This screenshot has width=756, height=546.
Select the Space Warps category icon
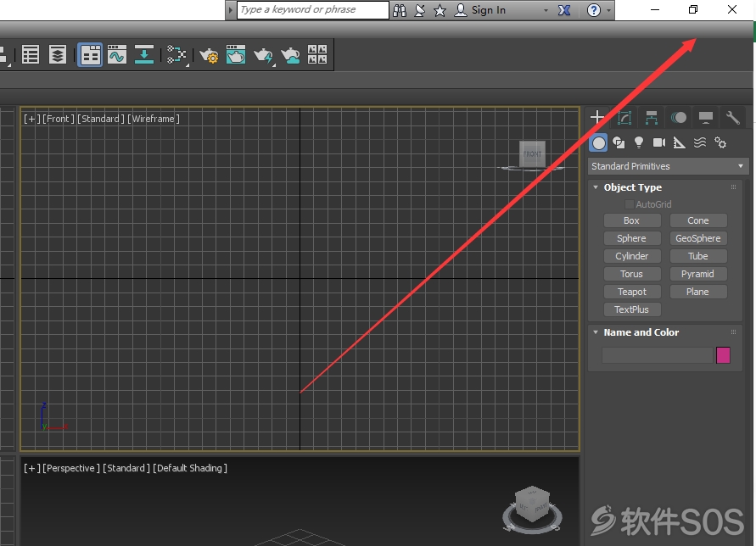pyautogui.click(x=700, y=142)
